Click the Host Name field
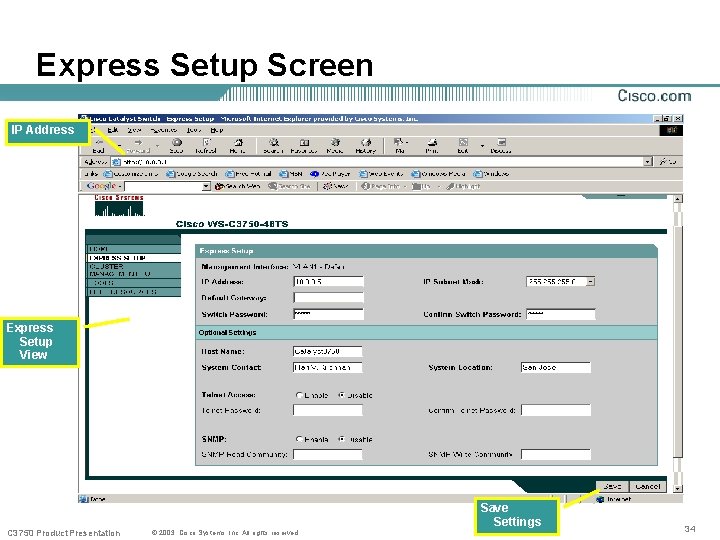This screenshot has width=720, height=540. click(x=327, y=351)
